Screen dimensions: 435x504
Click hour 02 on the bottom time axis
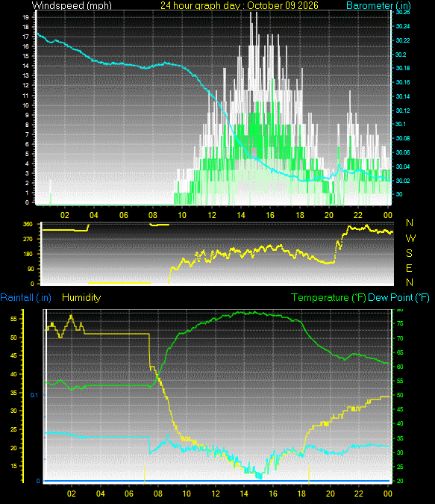point(72,494)
